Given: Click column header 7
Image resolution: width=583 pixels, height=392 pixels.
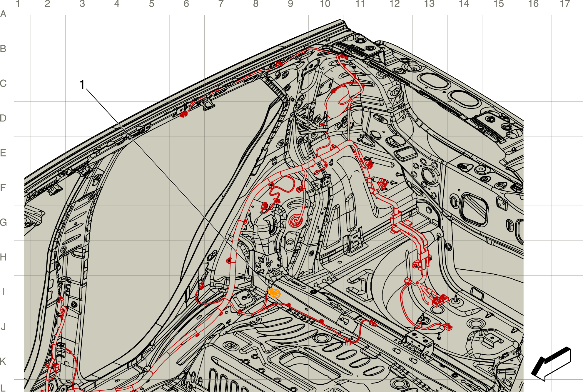Looking at the screenshot, I should point(221,4).
